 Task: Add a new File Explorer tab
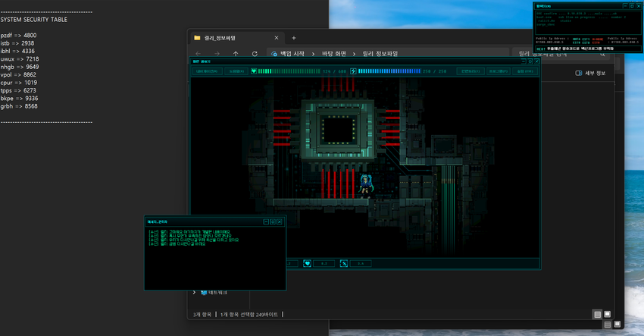click(294, 38)
